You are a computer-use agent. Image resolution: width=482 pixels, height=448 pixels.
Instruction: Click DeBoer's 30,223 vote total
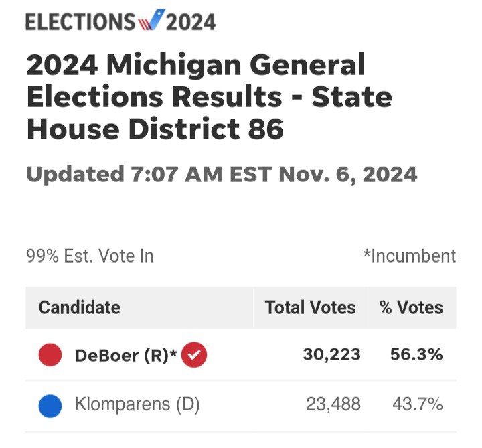coord(331,354)
